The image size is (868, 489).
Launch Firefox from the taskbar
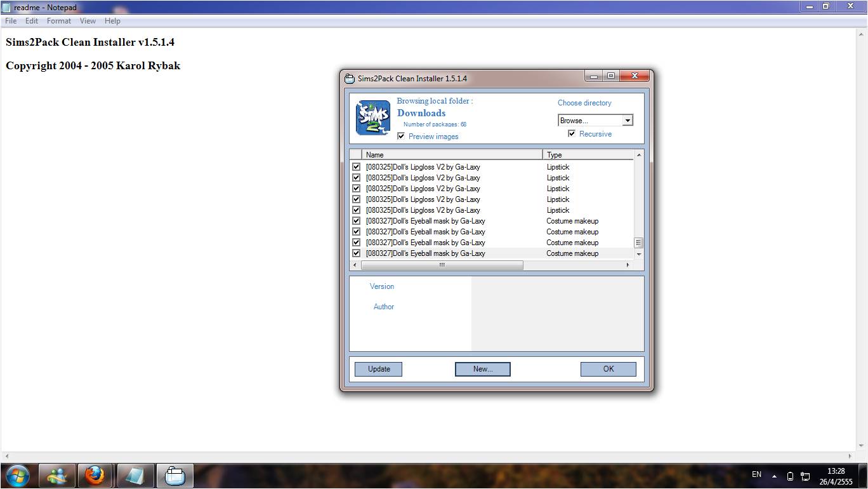click(x=95, y=475)
